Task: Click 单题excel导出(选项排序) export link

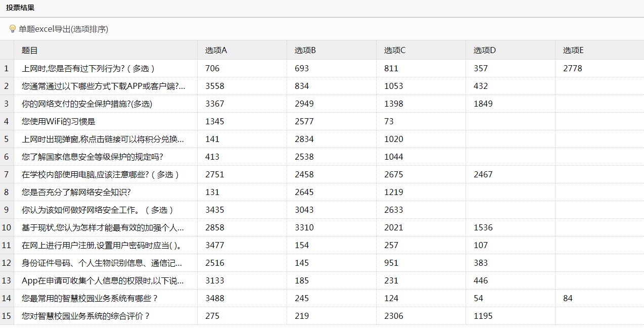Action: click(x=63, y=29)
